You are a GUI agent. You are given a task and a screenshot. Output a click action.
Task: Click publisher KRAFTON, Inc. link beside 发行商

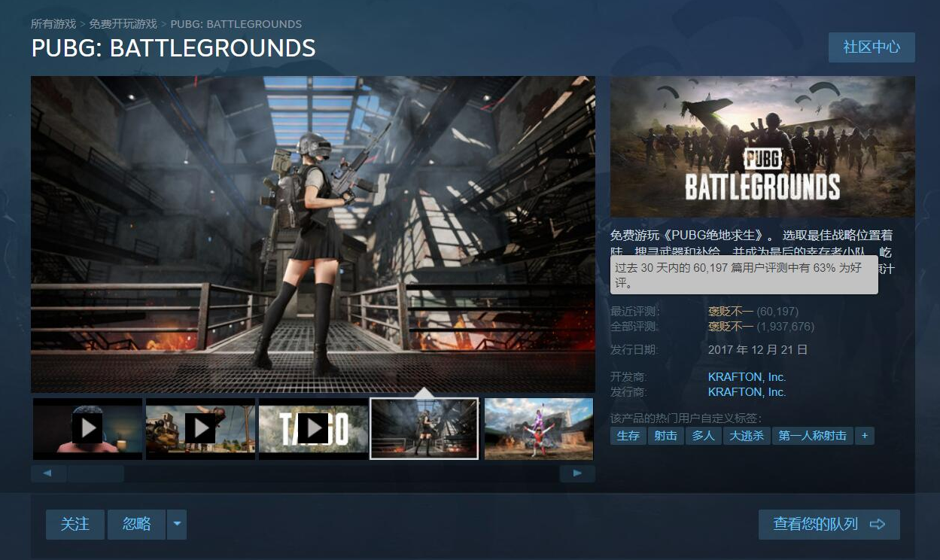747,392
